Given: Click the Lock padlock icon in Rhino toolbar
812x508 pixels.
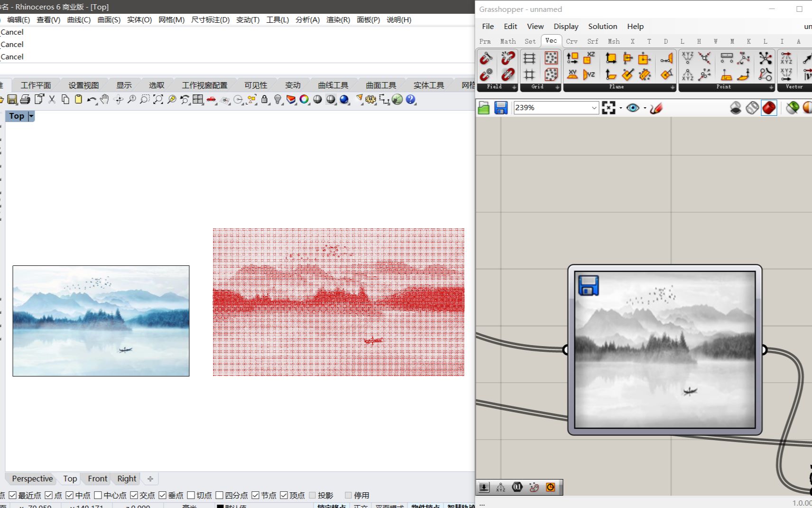Looking at the screenshot, I should coord(265,99).
